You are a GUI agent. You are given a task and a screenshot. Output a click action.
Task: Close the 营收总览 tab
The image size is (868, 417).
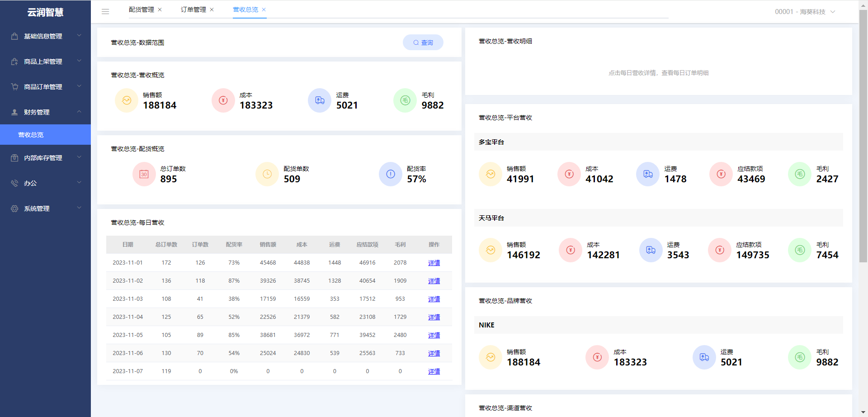(x=264, y=9)
